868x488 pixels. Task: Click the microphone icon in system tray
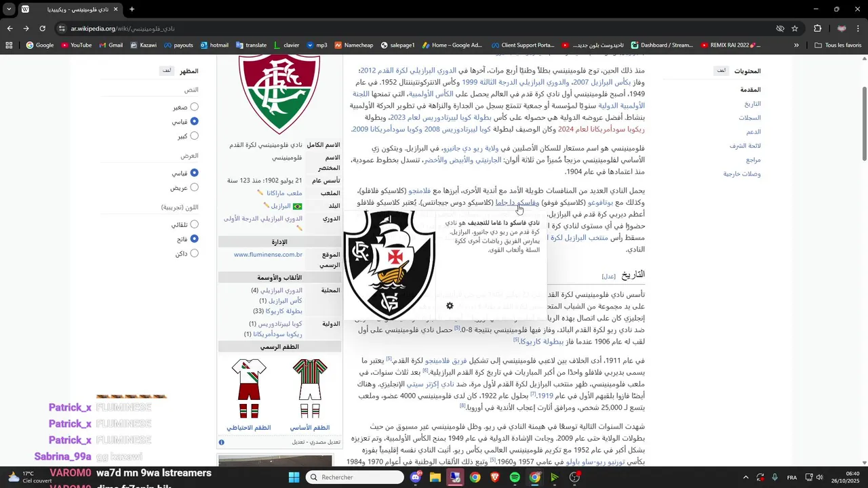(774, 477)
